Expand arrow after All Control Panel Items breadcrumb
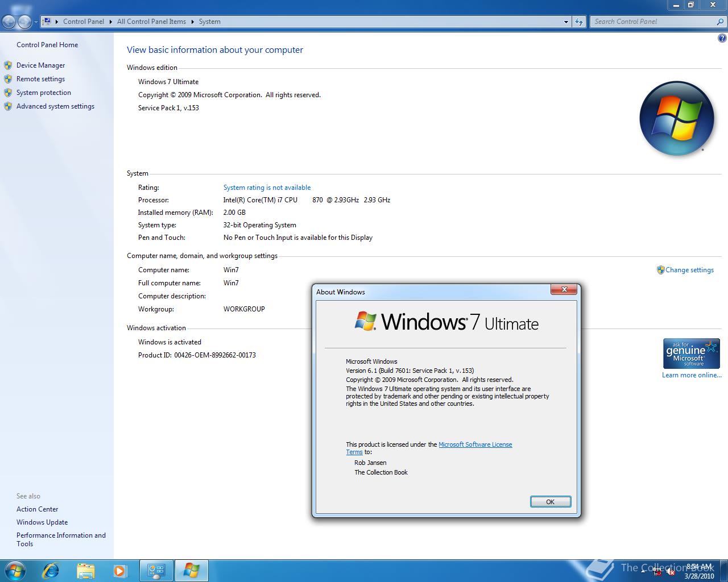 [x=192, y=22]
